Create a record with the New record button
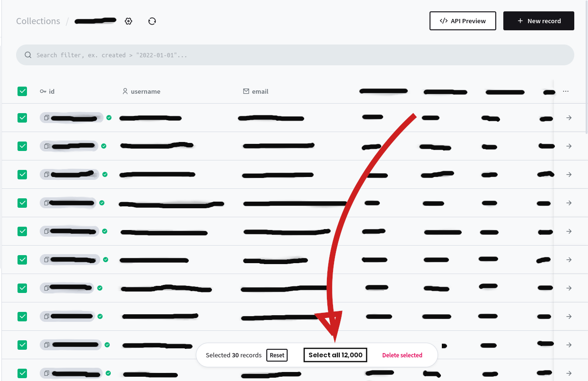Screen dimensions: 588x381 click(538, 21)
